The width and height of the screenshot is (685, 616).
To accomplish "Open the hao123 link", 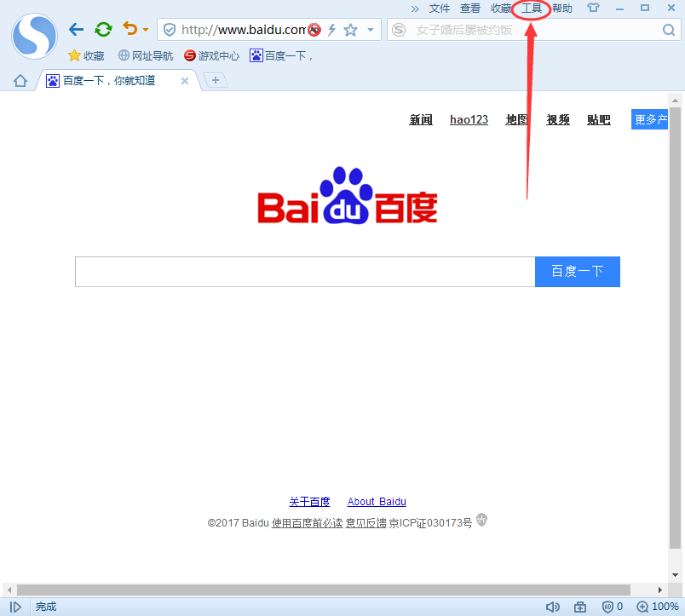I will [x=469, y=119].
